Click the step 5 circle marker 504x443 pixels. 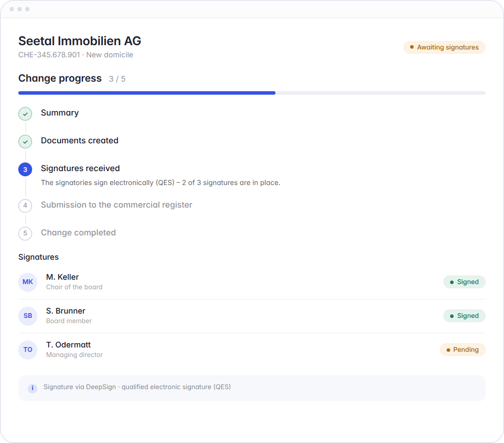click(x=25, y=234)
